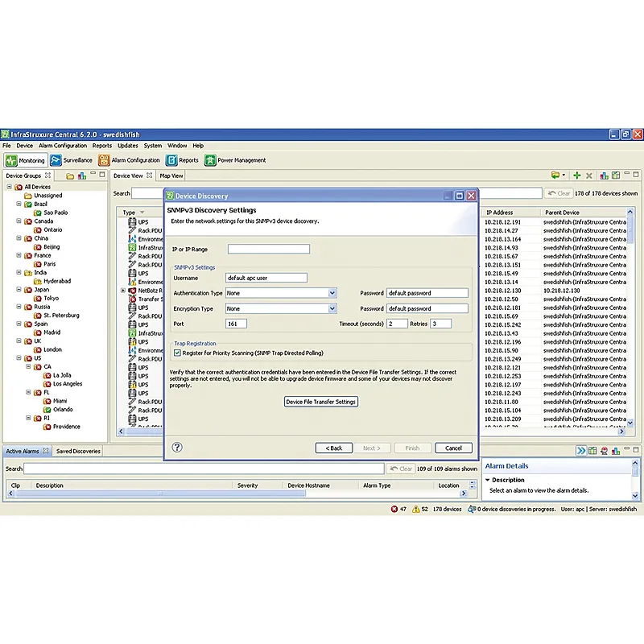Viewport: 644px width, 644px height.
Task: Click the Timeout seconds field
Action: (x=397, y=324)
